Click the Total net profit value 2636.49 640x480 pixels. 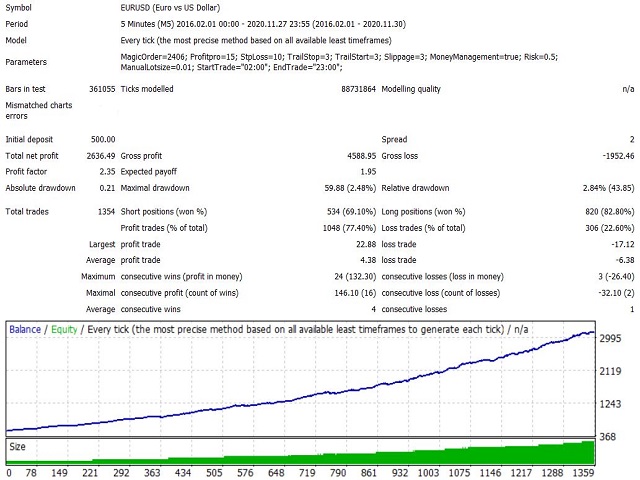[101, 156]
